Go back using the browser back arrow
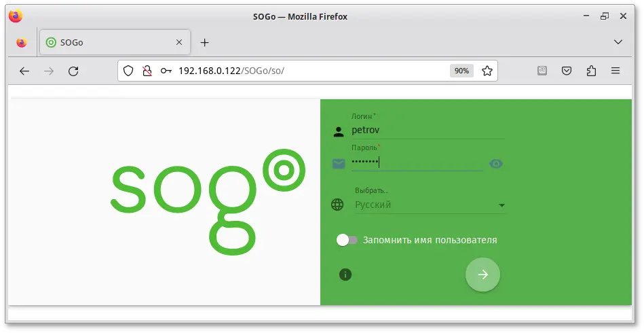 click(24, 71)
